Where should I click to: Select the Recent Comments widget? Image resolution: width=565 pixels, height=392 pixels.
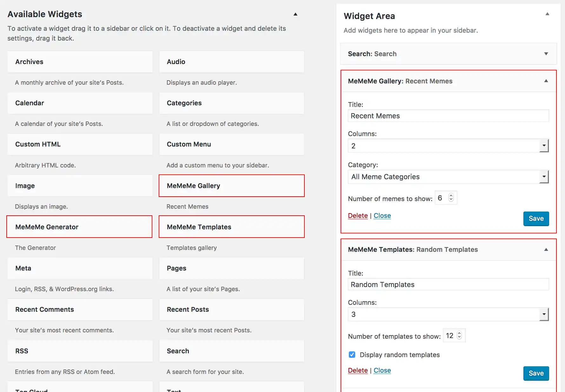click(x=80, y=310)
